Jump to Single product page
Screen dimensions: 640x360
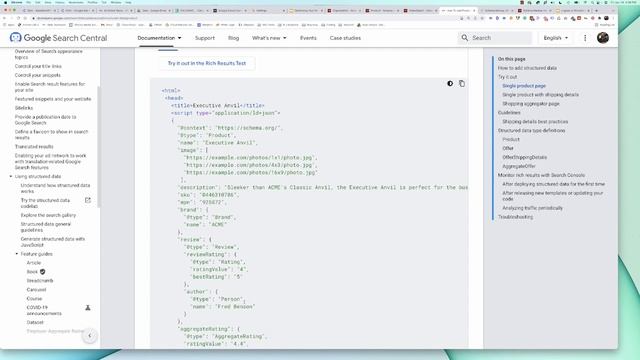524,86
